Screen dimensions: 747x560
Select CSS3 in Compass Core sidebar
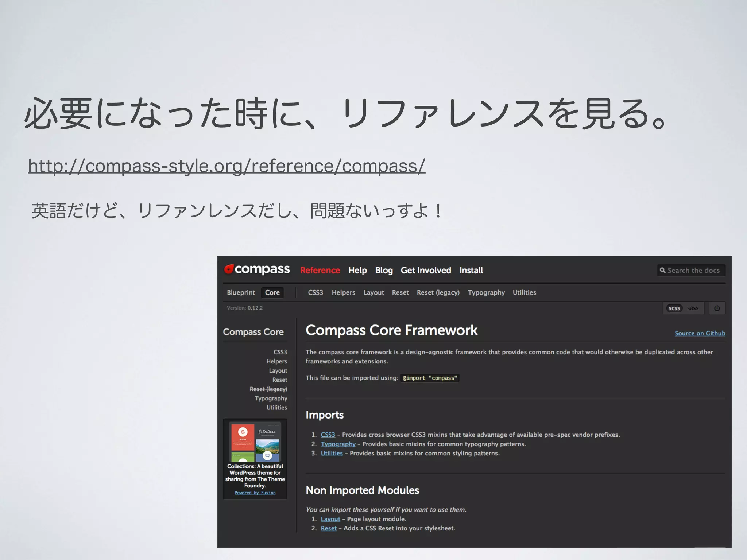point(280,352)
